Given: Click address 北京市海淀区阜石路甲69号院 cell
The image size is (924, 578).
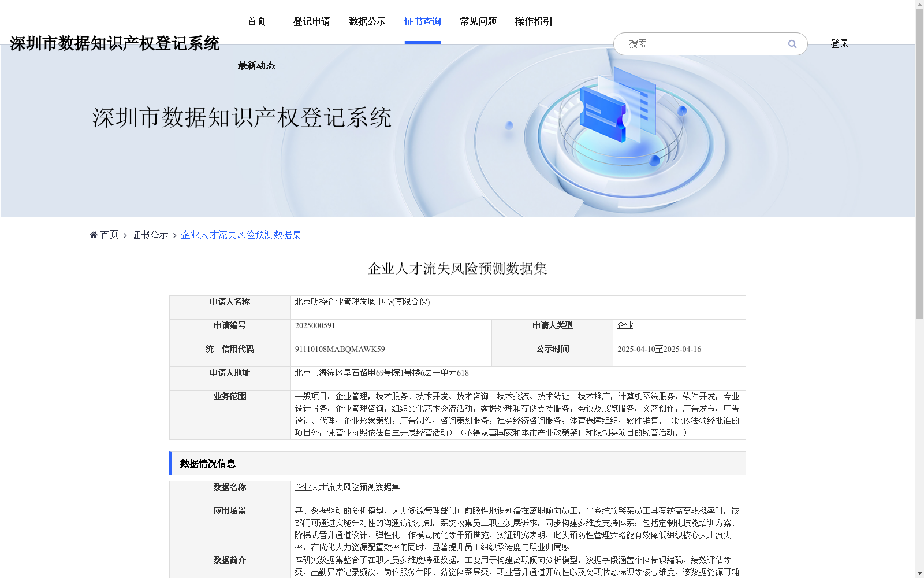Looking at the screenshot, I should [x=518, y=379].
